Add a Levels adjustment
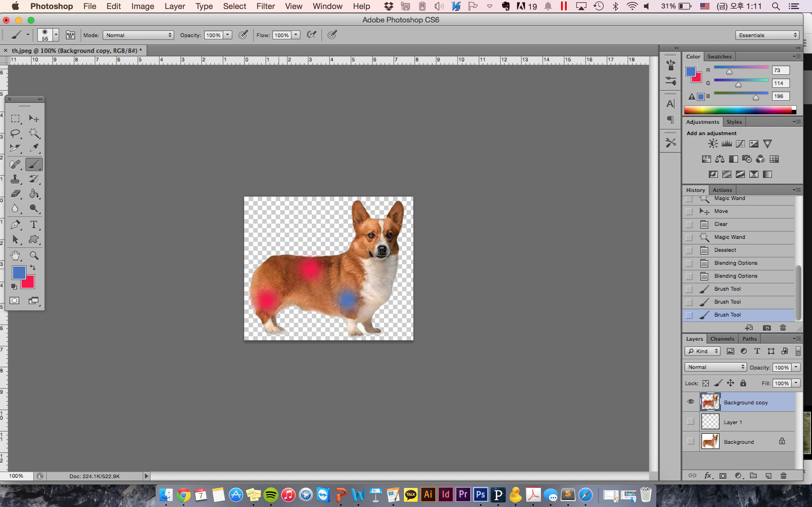Screen dimensions: 812x507 click(727, 144)
